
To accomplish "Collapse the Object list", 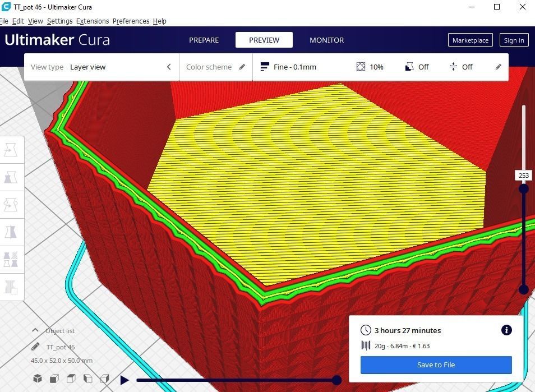I will point(35,330).
